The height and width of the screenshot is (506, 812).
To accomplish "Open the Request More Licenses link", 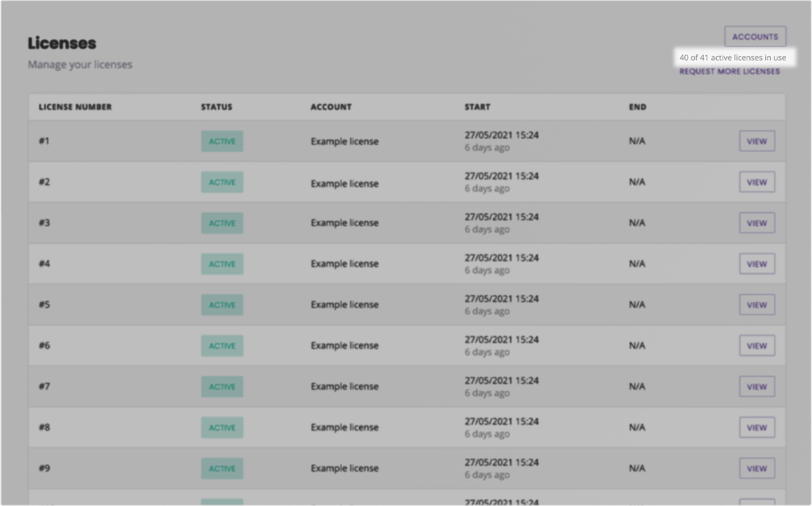I will click(730, 72).
